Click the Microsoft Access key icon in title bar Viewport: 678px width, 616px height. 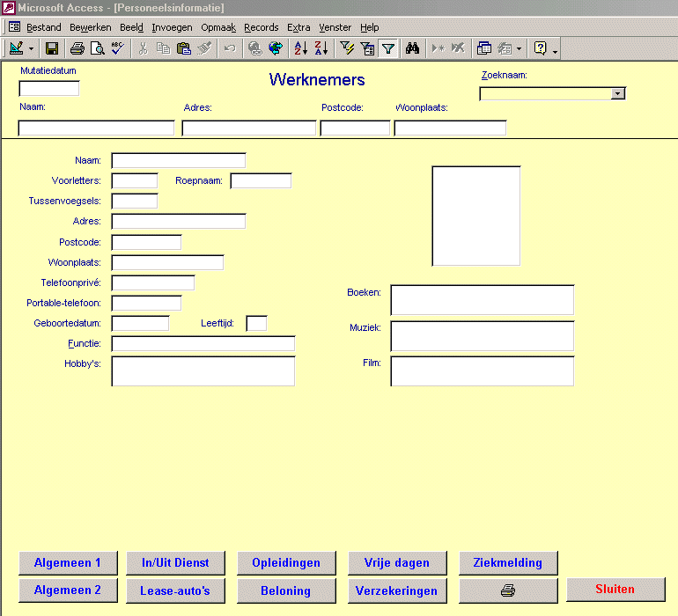(x=9, y=8)
